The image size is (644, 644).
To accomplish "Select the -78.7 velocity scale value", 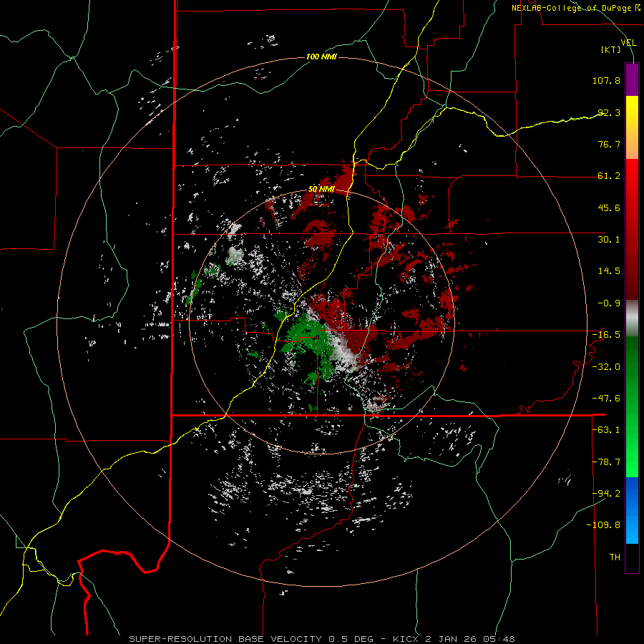I will (606, 462).
